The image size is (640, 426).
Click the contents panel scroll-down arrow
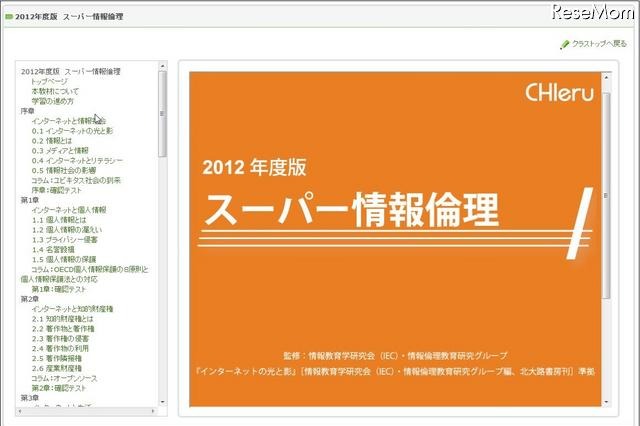162,402
